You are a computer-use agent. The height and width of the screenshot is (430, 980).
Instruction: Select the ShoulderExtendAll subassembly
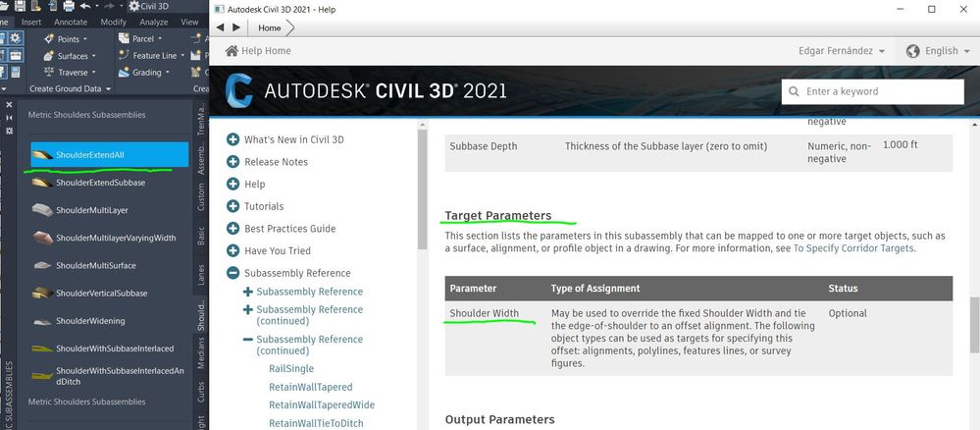tap(109, 154)
